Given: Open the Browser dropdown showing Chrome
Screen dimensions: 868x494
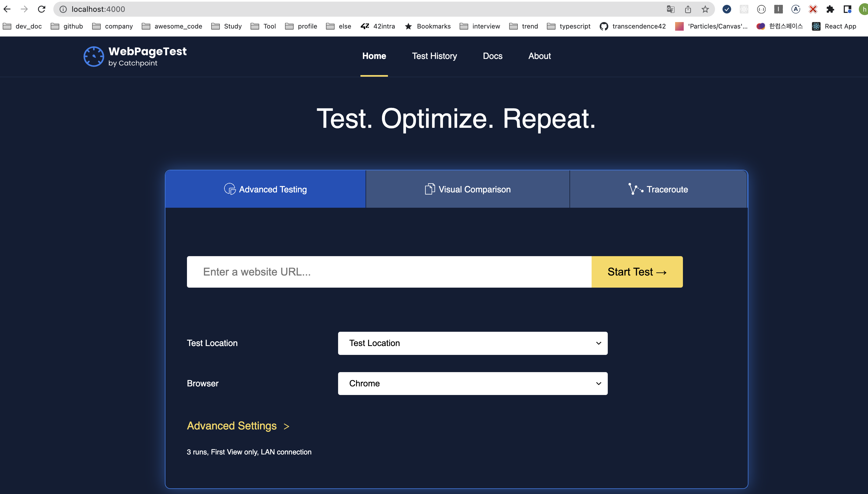Looking at the screenshot, I should click(472, 383).
